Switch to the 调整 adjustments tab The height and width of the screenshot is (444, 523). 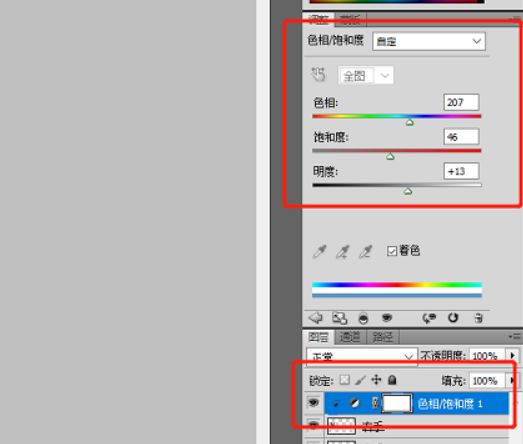[319, 20]
